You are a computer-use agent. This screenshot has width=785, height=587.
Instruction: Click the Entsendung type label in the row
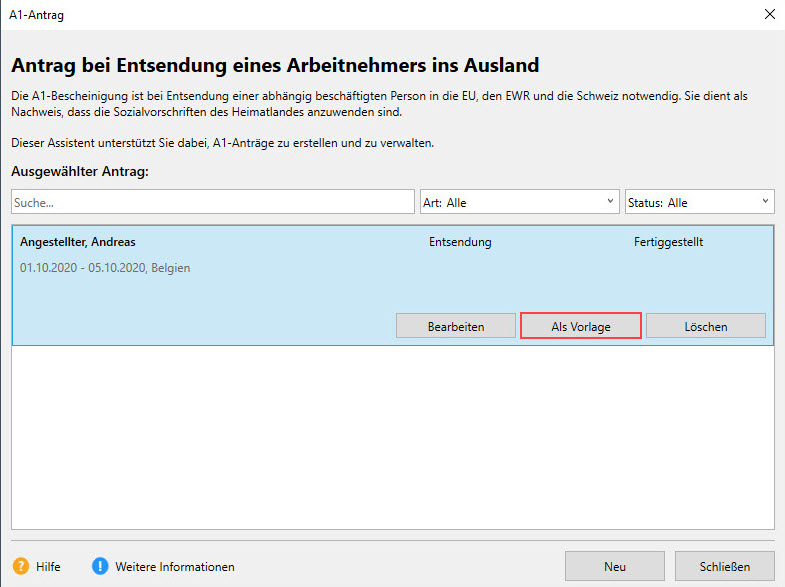tap(460, 242)
